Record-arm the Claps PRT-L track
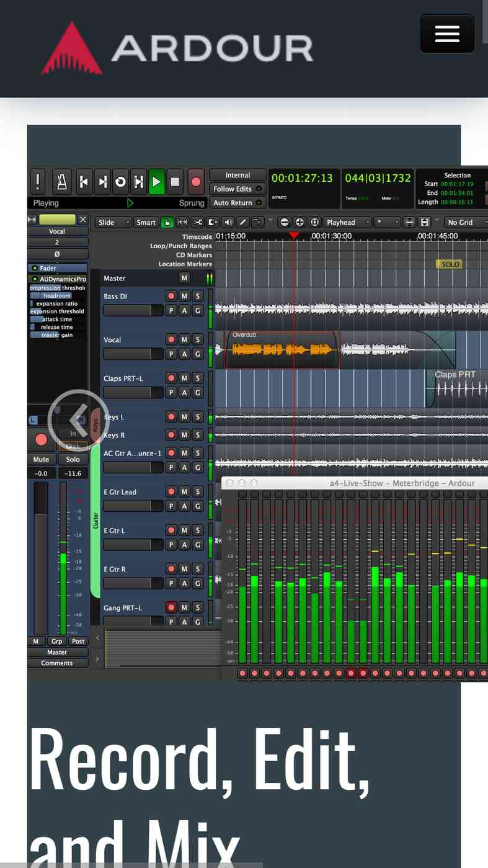 pos(171,378)
